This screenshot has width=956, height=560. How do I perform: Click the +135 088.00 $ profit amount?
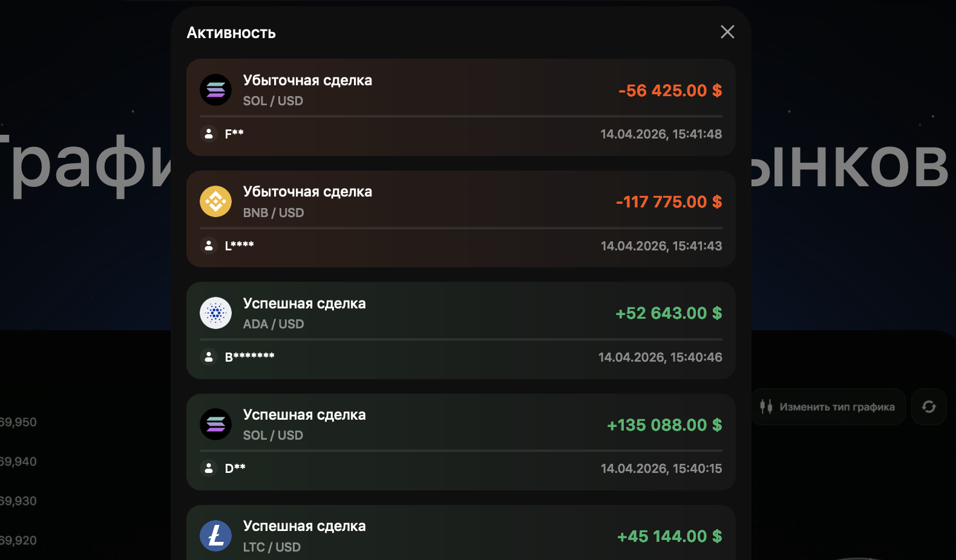coord(664,425)
